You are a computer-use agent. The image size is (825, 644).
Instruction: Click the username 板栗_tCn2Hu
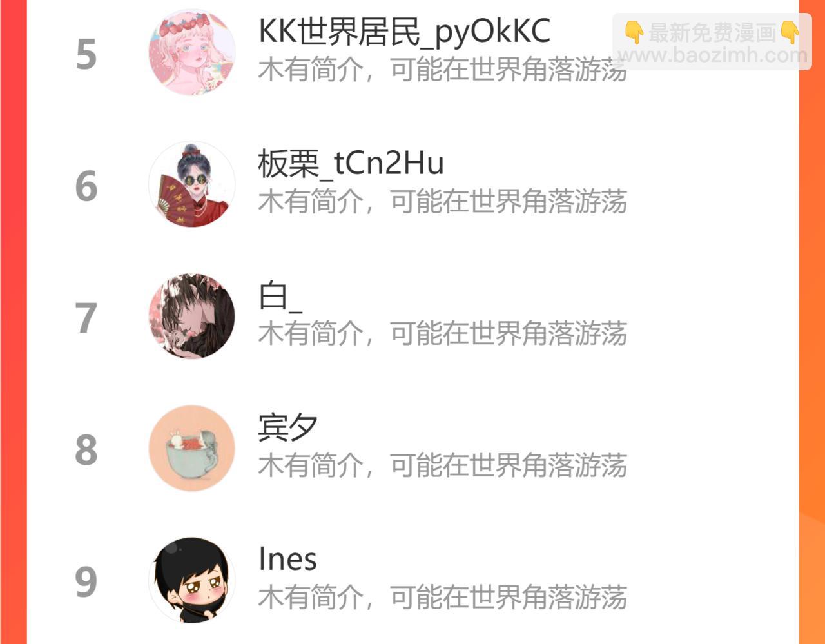point(351,164)
